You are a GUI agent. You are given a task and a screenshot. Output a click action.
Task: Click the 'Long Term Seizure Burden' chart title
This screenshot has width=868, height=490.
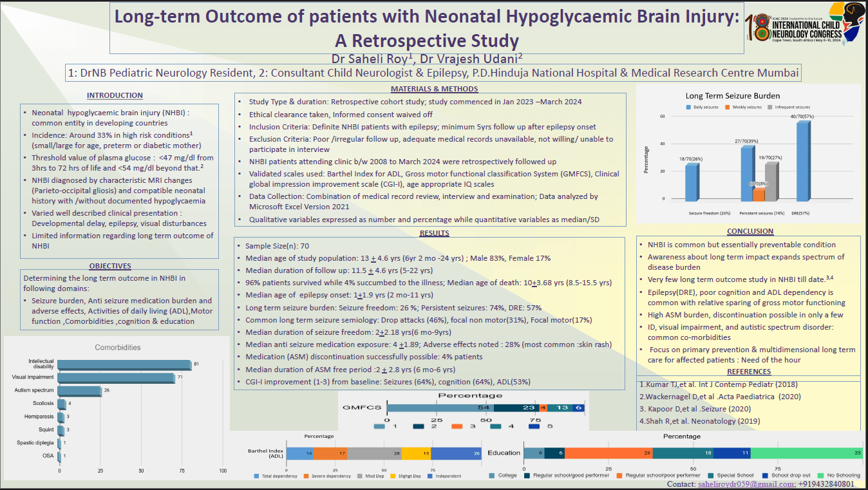pyautogui.click(x=733, y=96)
